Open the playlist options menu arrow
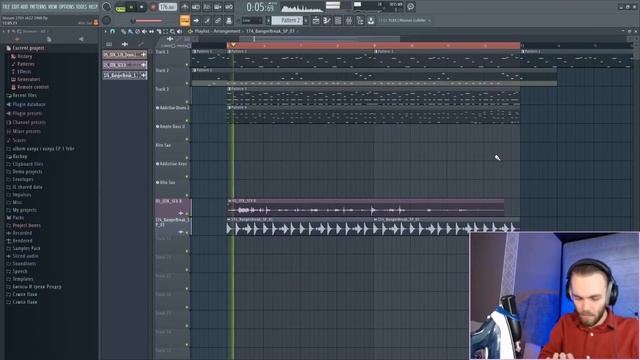This screenshot has width=640, height=360. coord(105,31)
